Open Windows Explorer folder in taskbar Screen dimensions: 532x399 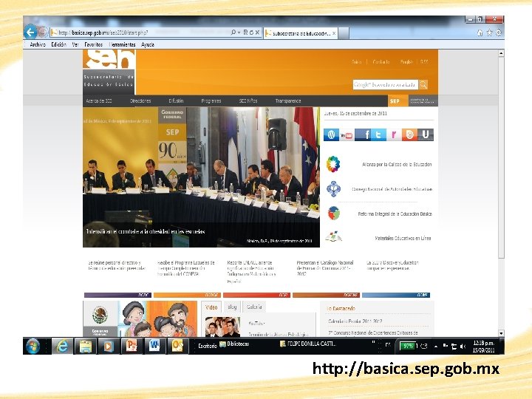(x=85, y=347)
